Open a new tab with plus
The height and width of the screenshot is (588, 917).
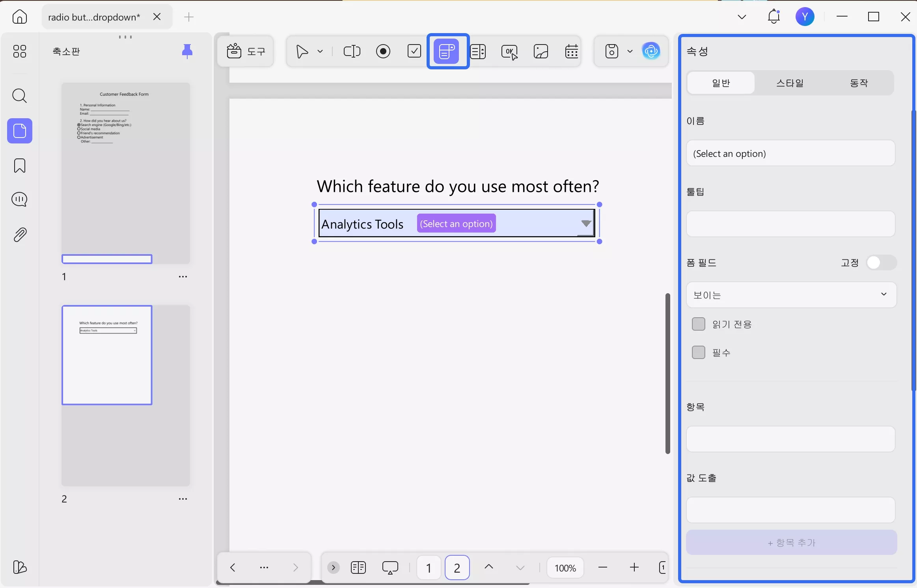pyautogui.click(x=189, y=17)
